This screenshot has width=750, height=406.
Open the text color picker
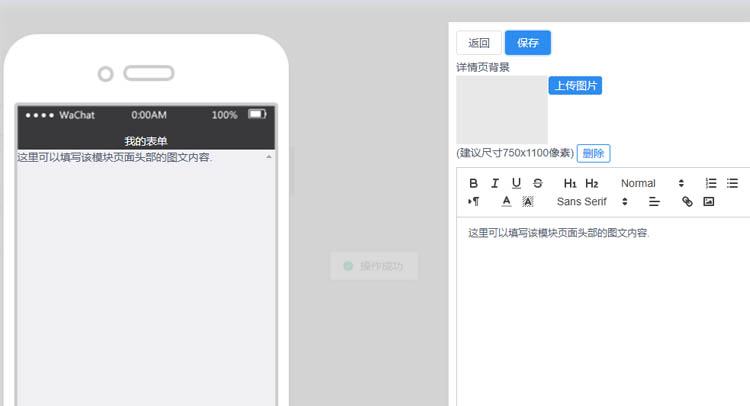coord(506,201)
